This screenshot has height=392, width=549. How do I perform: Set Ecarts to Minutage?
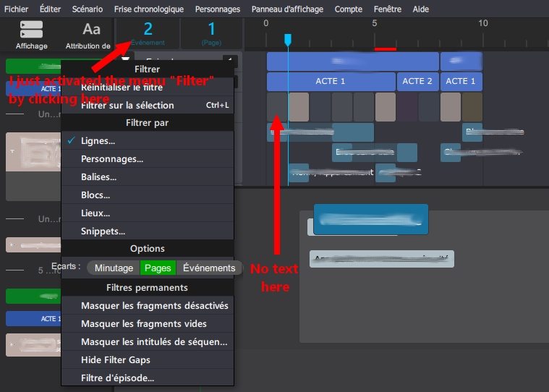click(114, 268)
